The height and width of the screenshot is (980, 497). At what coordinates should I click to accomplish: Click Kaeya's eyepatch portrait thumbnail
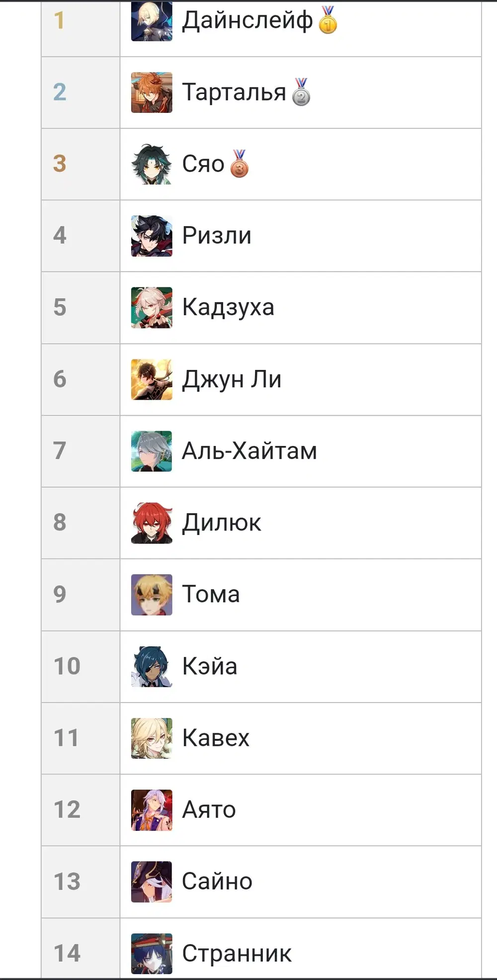[152, 666]
